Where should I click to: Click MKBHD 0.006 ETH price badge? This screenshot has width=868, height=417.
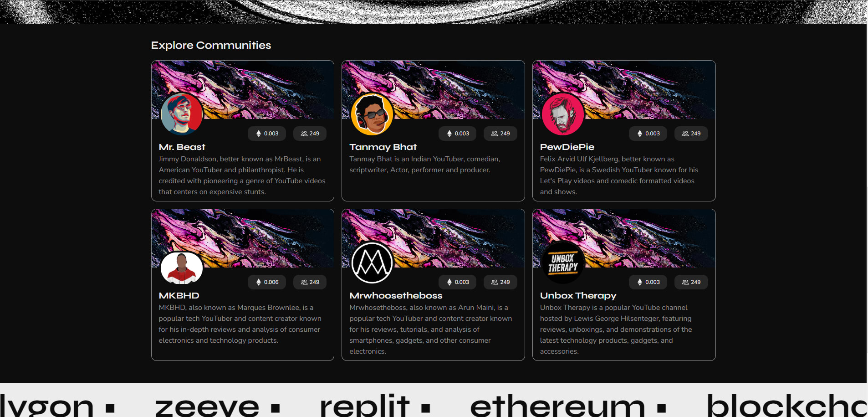tap(267, 282)
